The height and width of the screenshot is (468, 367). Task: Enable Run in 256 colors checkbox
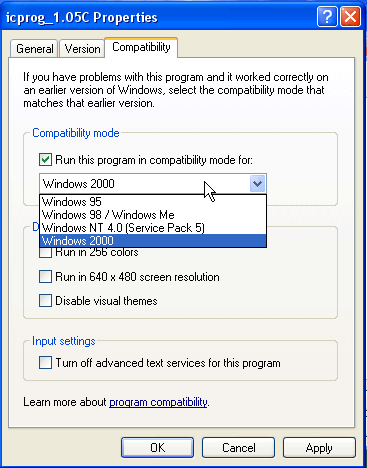[x=45, y=252]
